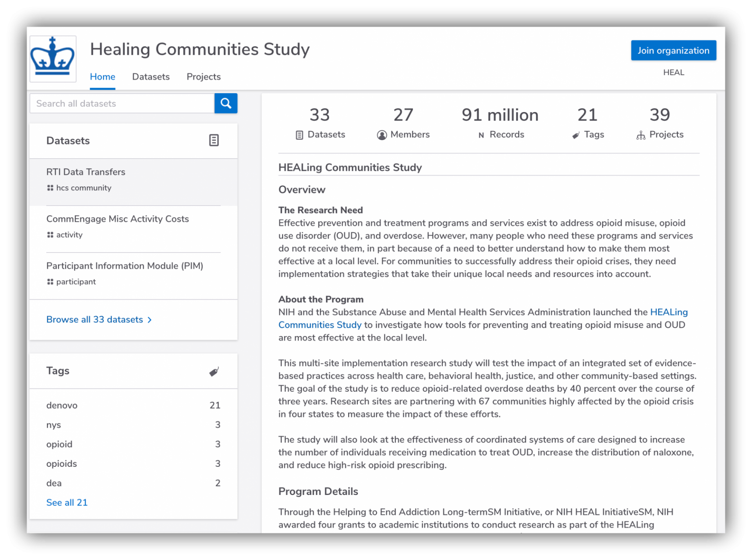Click the activity grid icon
752x560 pixels.
coord(50,235)
